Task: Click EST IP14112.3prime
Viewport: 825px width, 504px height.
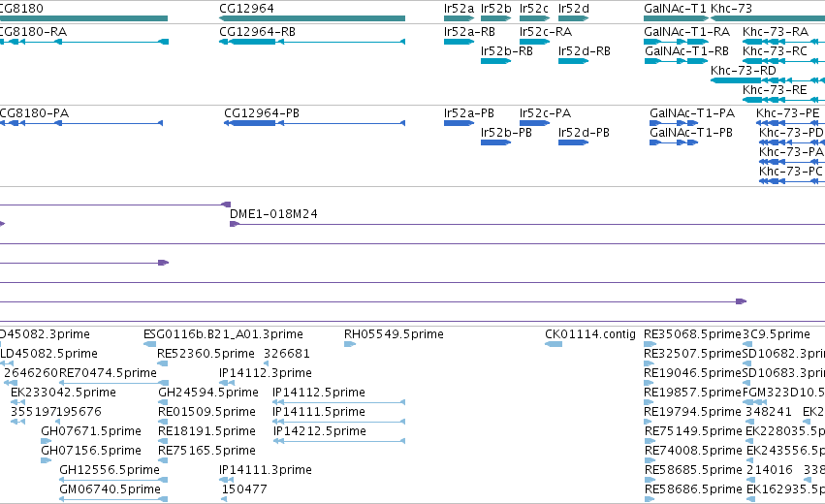Action: click(x=266, y=373)
